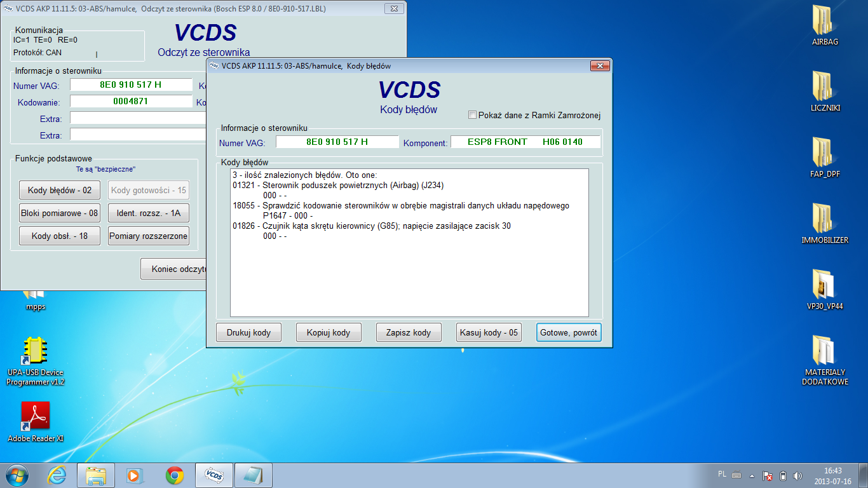Click Kody błędów - 02 in background window

click(x=60, y=190)
